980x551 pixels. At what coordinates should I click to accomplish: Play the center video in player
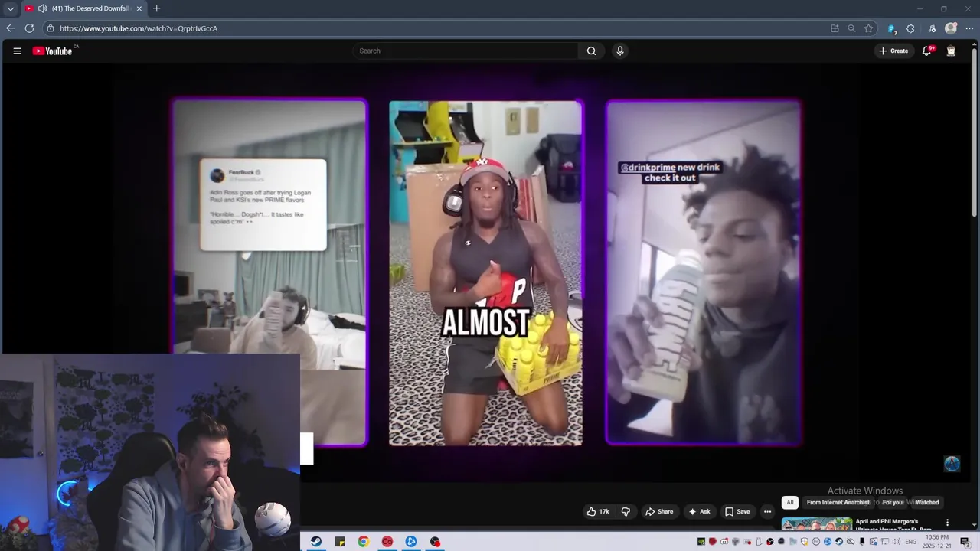pos(485,272)
